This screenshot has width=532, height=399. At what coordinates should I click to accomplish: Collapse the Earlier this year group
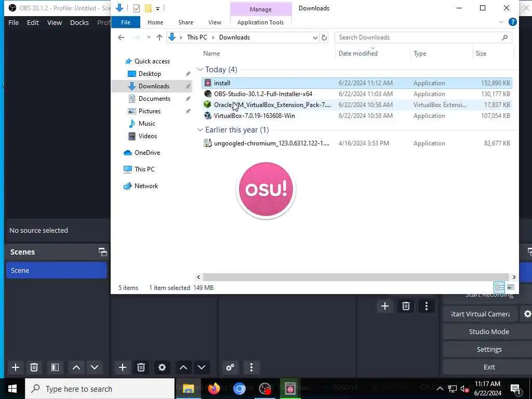pos(200,130)
